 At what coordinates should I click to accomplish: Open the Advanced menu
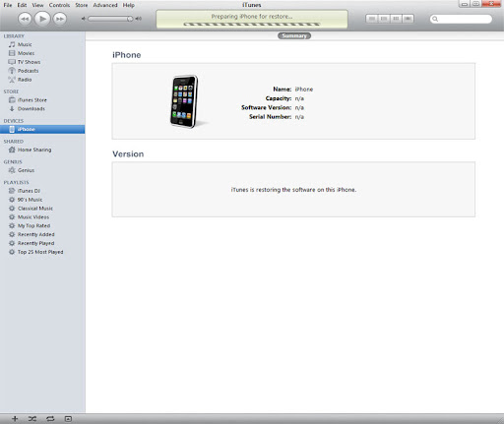(105, 5)
